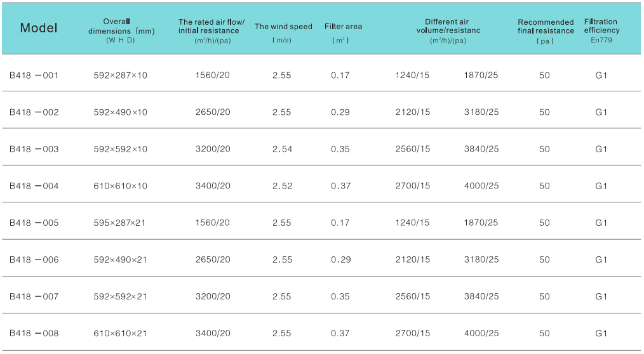Click model cell B418-008

click(34, 333)
